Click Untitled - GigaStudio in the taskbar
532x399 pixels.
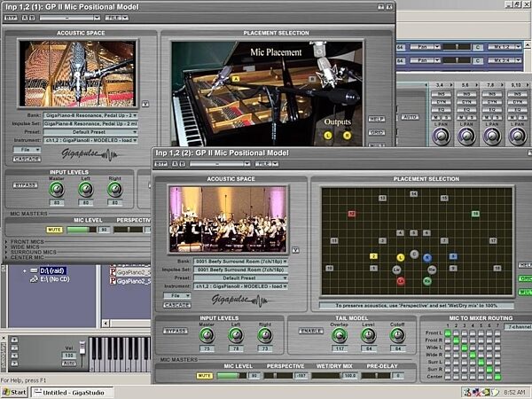(x=73, y=393)
